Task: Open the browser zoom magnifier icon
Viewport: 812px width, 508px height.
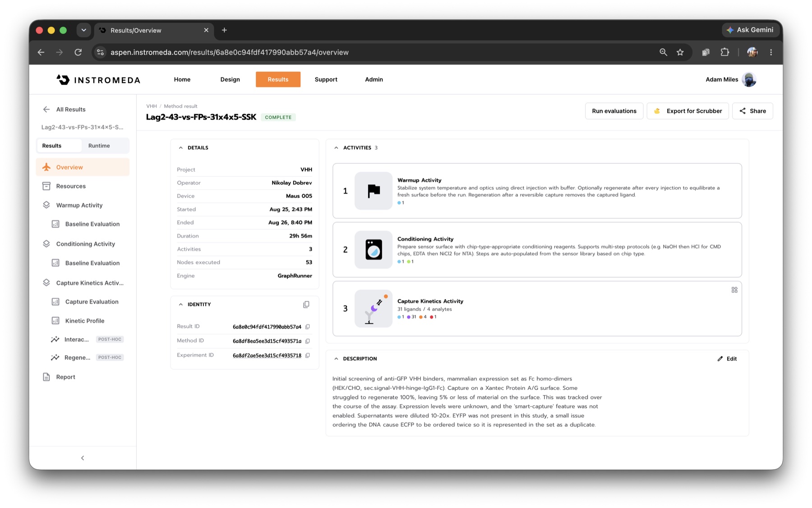Action: pos(663,52)
